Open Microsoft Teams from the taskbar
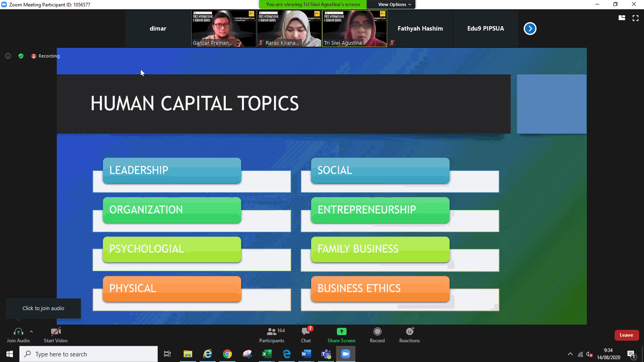This screenshot has height=362, width=644. (326, 354)
